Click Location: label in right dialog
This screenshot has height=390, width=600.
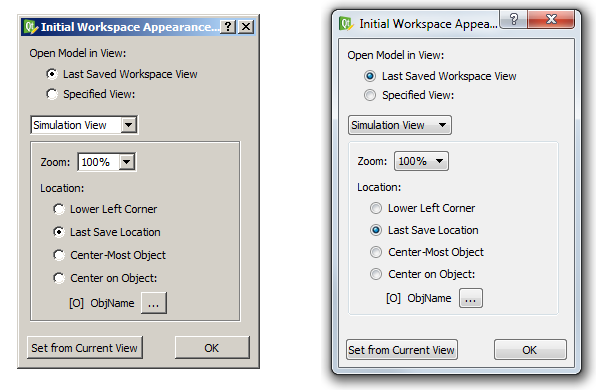[379, 187]
